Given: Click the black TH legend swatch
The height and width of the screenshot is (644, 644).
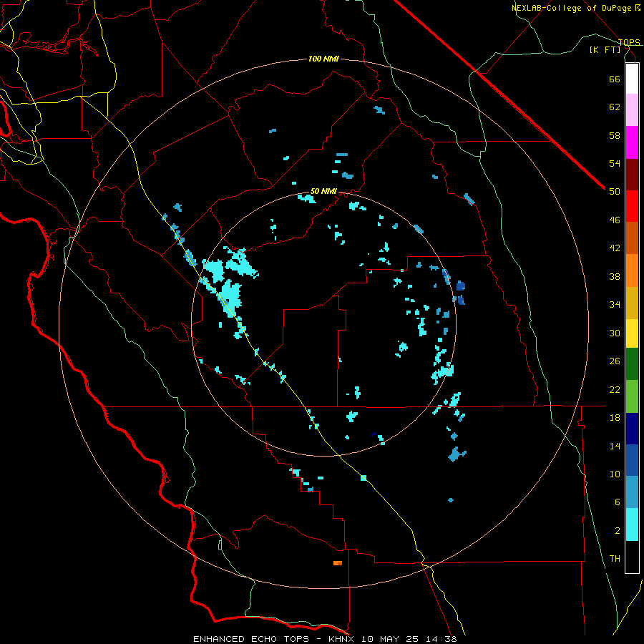Looking at the screenshot, I should (632, 557).
